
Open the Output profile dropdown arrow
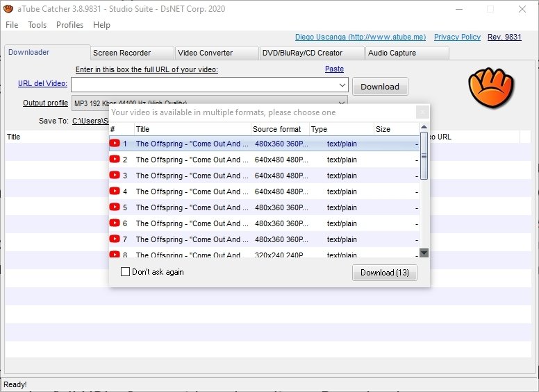coord(341,103)
